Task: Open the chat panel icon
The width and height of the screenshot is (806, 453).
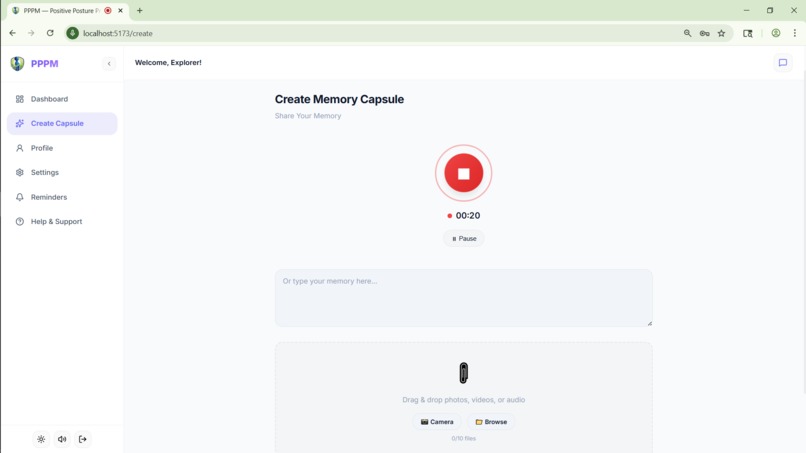Action: pos(783,63)
